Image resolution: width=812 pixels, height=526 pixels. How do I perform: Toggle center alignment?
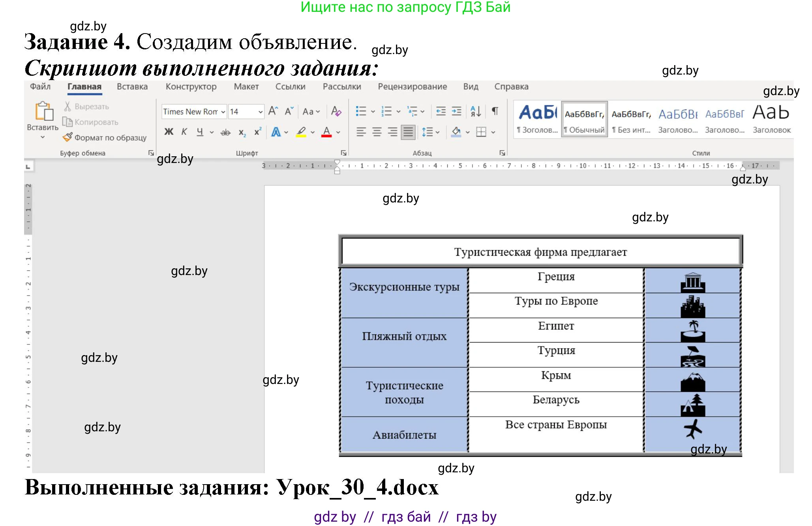coord(377,132)
